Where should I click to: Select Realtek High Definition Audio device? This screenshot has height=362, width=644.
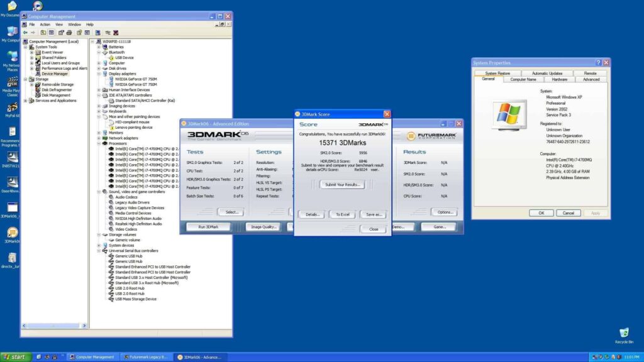pyautogui.click(x=138, y=224)
